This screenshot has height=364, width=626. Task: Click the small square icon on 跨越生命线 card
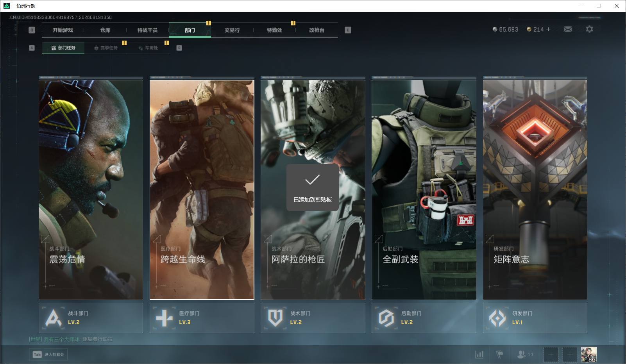(156, 238)
